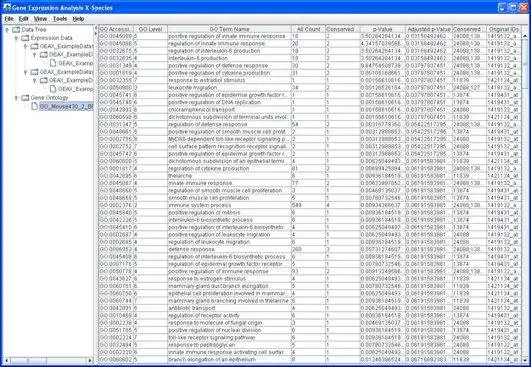531x367 pixels.
Task: Open the Tools menu
Action: [60, 19]
